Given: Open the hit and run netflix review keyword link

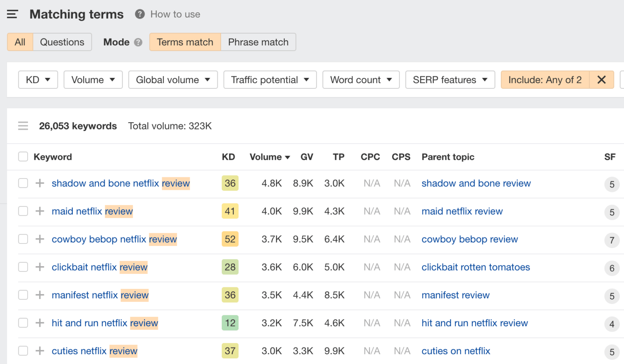Looking at the screenshot, I should coord(105,323).
